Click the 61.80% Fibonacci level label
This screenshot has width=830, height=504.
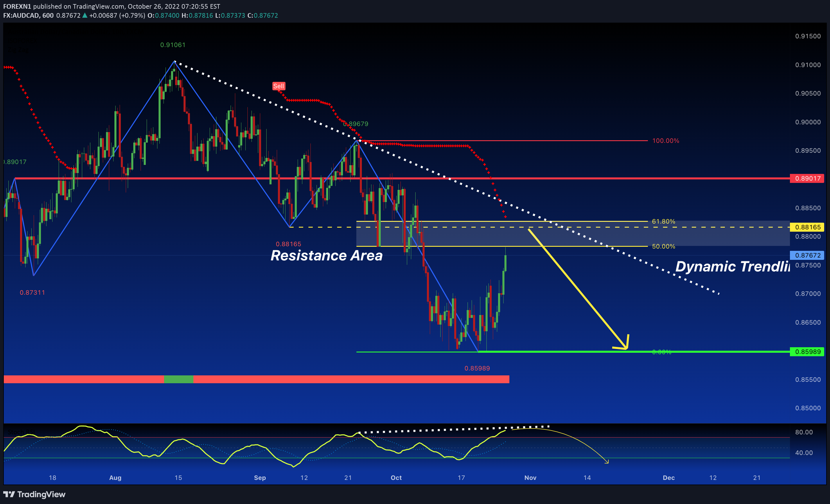(664, 222)
